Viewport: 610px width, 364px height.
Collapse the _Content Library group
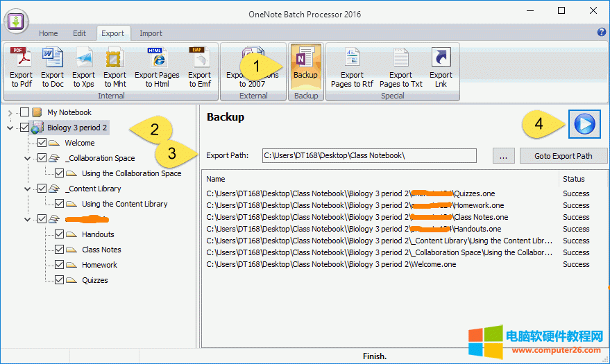coord(27,189)
